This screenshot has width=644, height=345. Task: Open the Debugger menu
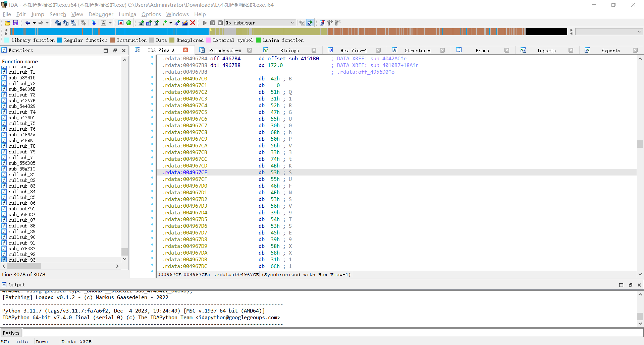(x=101, y=14)
